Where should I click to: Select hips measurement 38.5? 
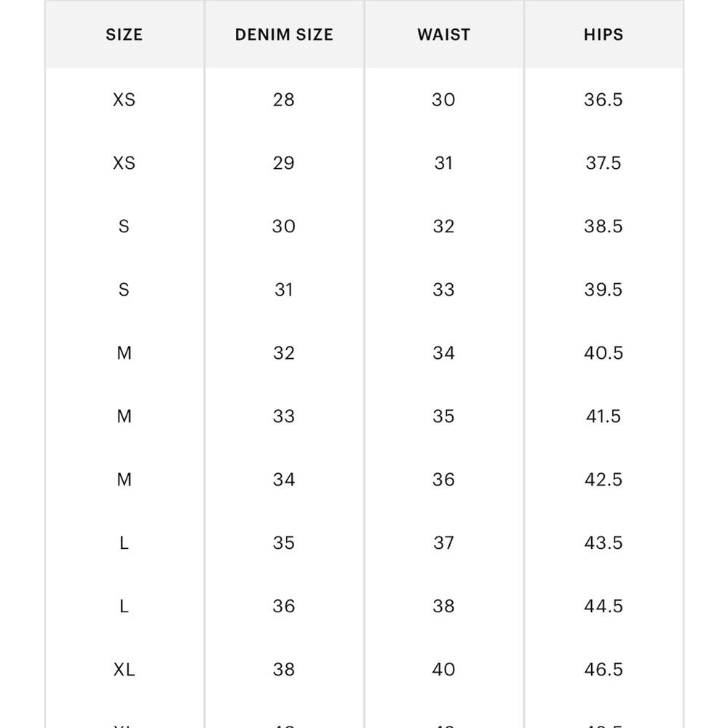603,226
